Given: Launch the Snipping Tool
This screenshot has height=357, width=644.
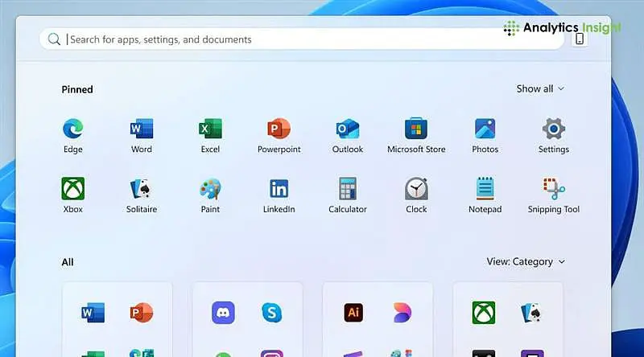Looking at the screenshot, I should coord(554,189).
